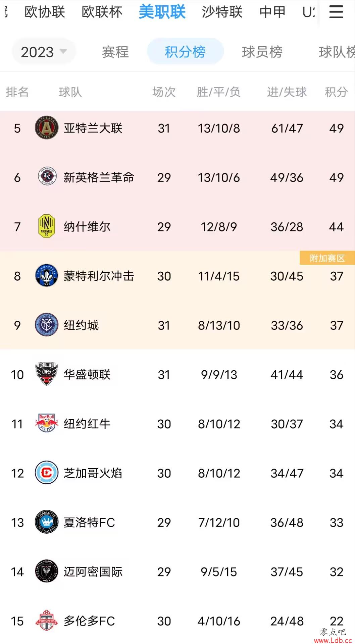Tap the CF Montréal team badge
This screenshot has height=644, width=355.
47,276
